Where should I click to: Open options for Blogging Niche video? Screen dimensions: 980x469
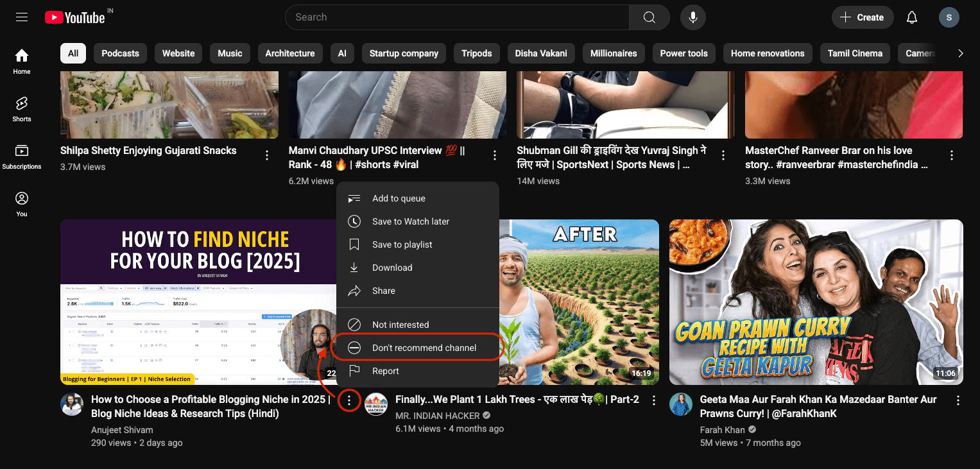pos(348,401)
